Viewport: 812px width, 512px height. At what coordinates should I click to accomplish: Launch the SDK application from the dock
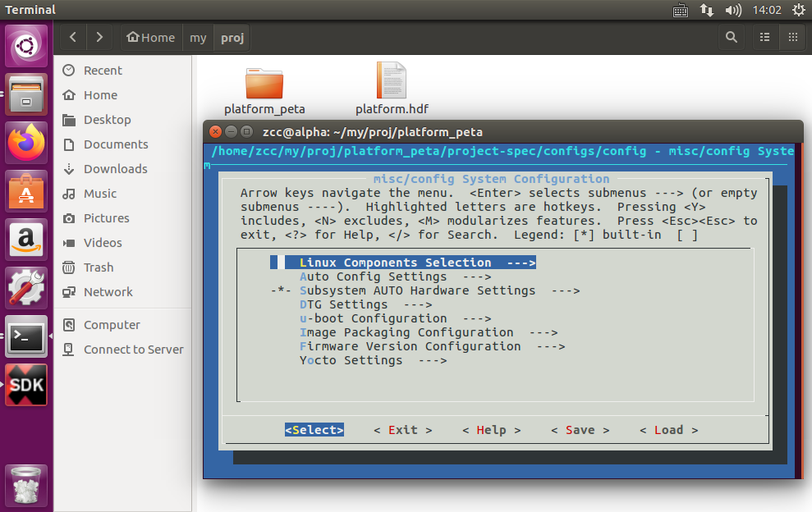(26, 384)
